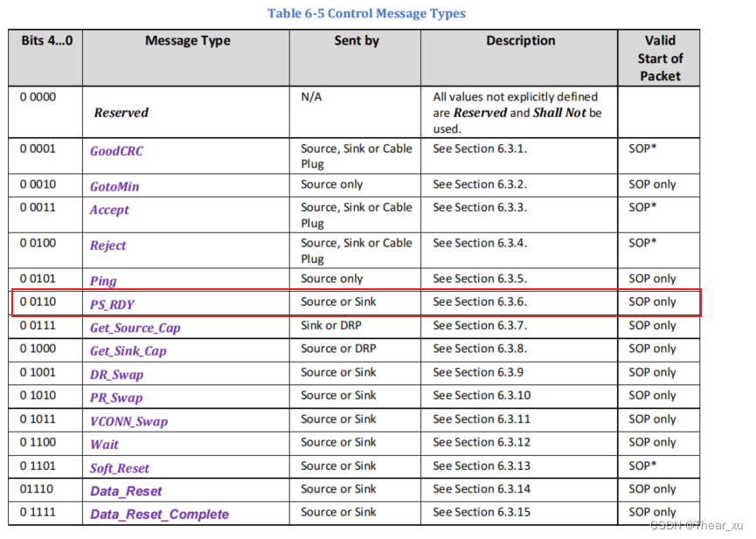Open the 'Get_Sink_Cap' message link

coord(128,351)
